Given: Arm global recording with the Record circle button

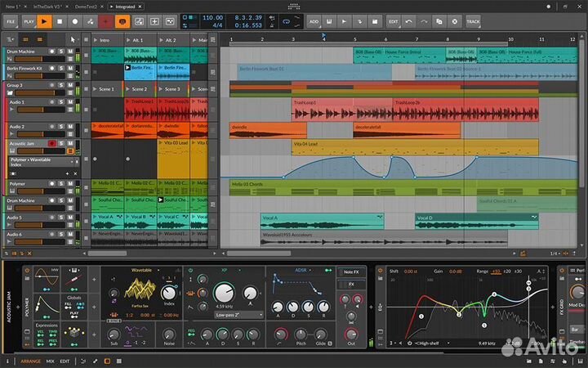Looking at the screenshot, I should click(x=74, y=21).
